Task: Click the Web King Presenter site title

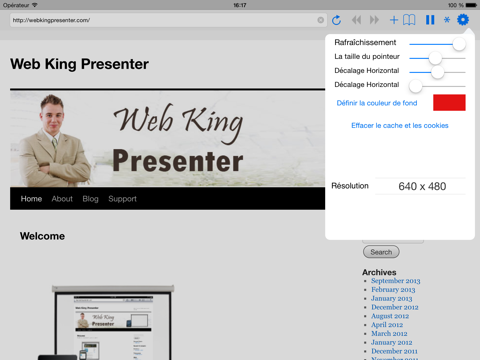Action: pyautogui.click(x=79, y=64)
